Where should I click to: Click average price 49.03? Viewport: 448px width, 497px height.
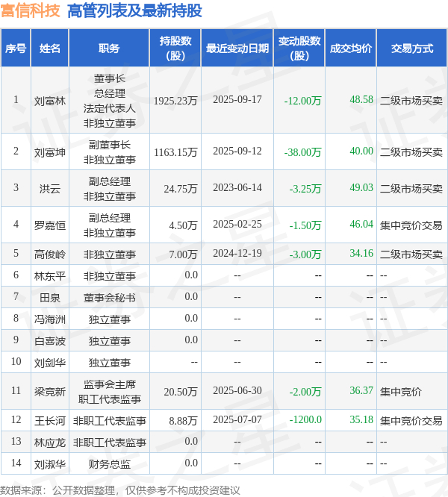pos(361,187)
